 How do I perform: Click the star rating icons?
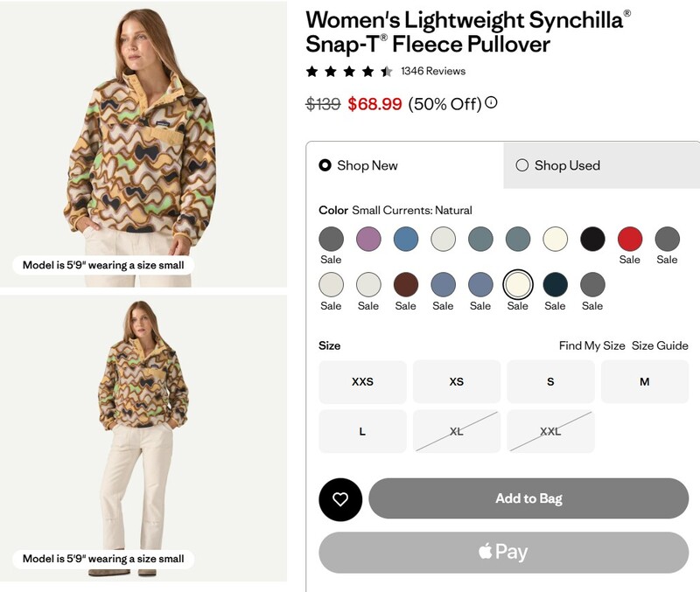pyautogui.click(x=349, y=72)
